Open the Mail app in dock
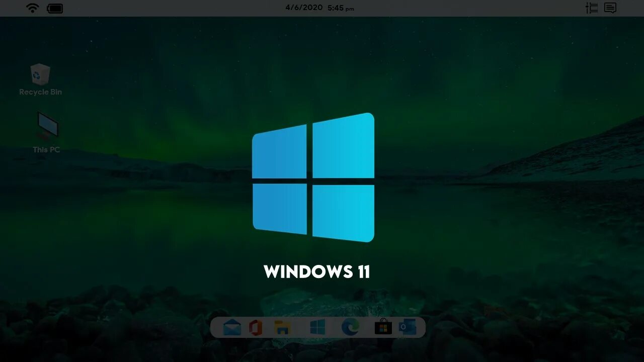 232,328
